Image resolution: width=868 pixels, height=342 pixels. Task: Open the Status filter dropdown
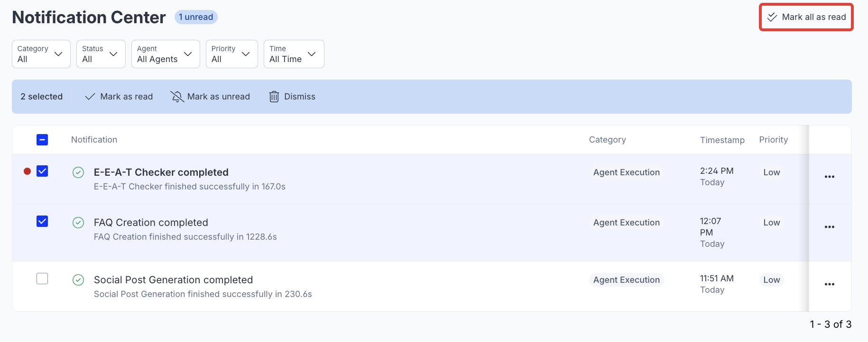pyautogui.click(x=101, y=54)
